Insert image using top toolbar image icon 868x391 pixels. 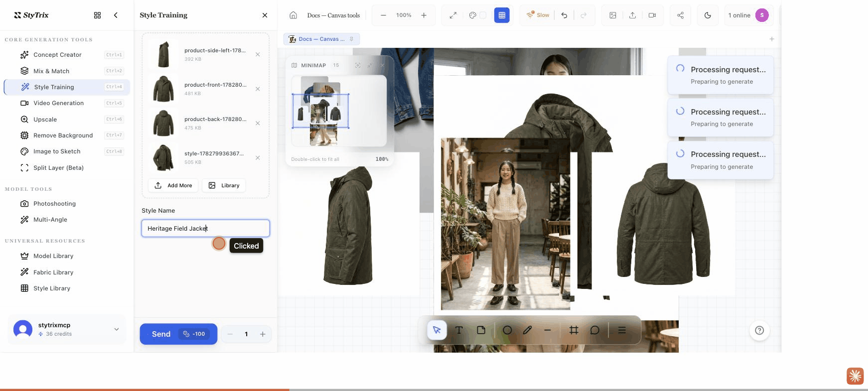(613, 15)
